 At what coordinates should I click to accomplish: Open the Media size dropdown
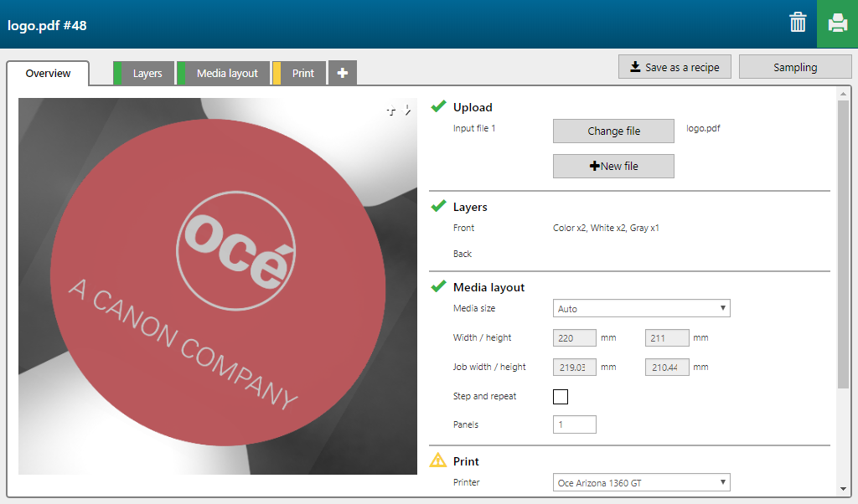point(641,308)
